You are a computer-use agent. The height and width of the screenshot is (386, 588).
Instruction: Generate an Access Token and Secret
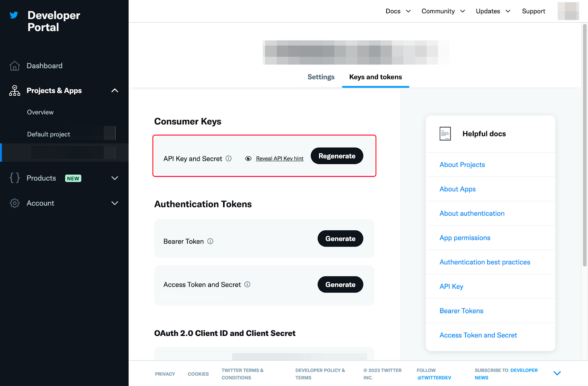click(340, 284)
